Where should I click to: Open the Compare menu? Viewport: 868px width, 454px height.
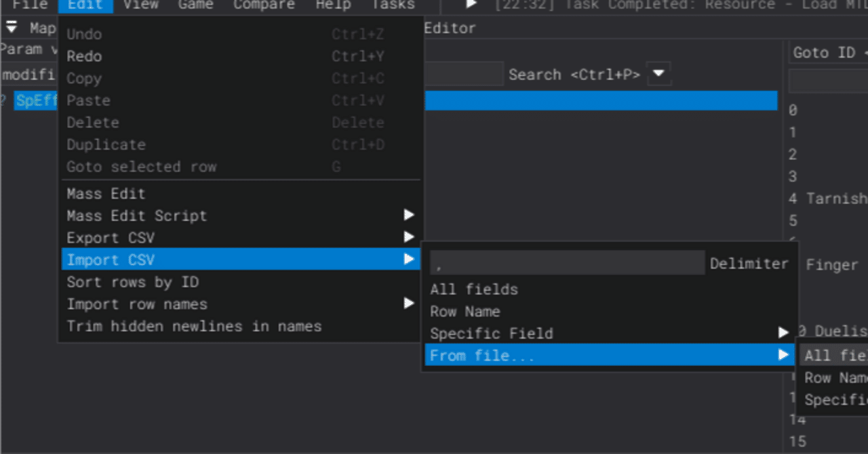[x=264, y=6]
